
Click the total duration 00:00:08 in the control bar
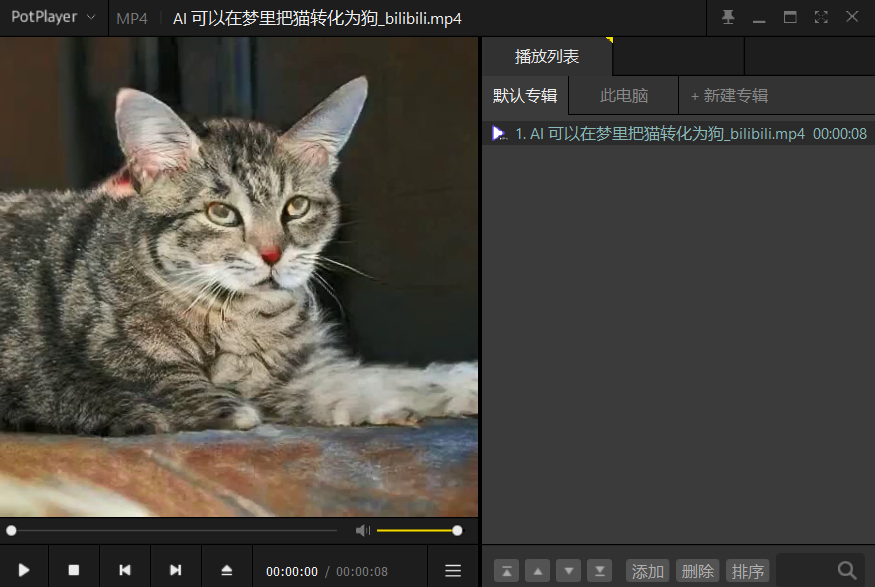(362, 571)
